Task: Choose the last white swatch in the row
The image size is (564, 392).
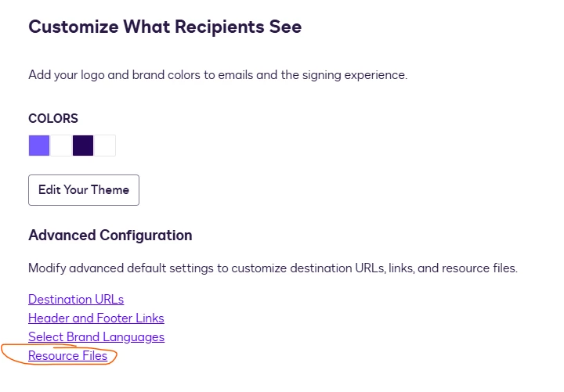Action: tap(105, 146)
